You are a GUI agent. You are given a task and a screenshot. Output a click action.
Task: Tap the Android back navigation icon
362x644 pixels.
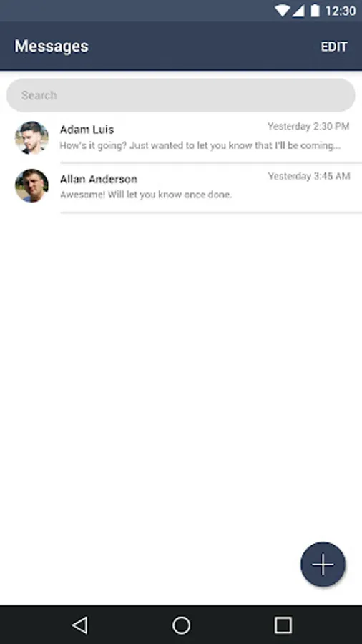80,625
